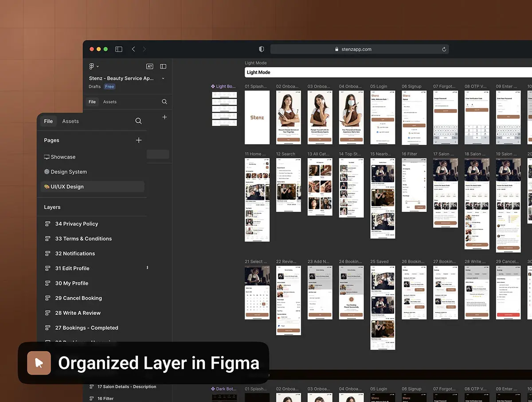
Task: Click the frame icon beside 34 Privacy Policy
Action: coord(48,224)
